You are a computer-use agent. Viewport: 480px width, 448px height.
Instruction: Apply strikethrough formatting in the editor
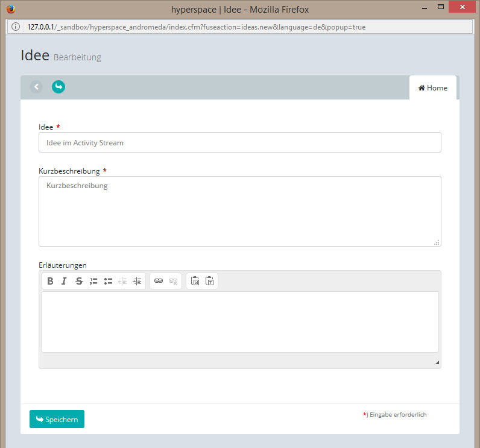click(x=79, y=281)
